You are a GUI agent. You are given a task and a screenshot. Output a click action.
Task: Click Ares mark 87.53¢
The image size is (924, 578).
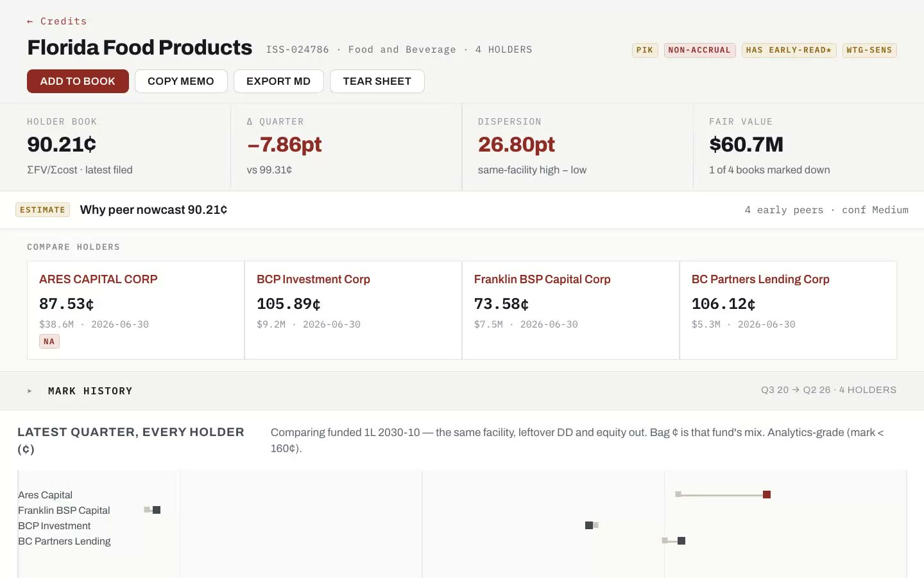pyautogui.click(x=67, y=304)
